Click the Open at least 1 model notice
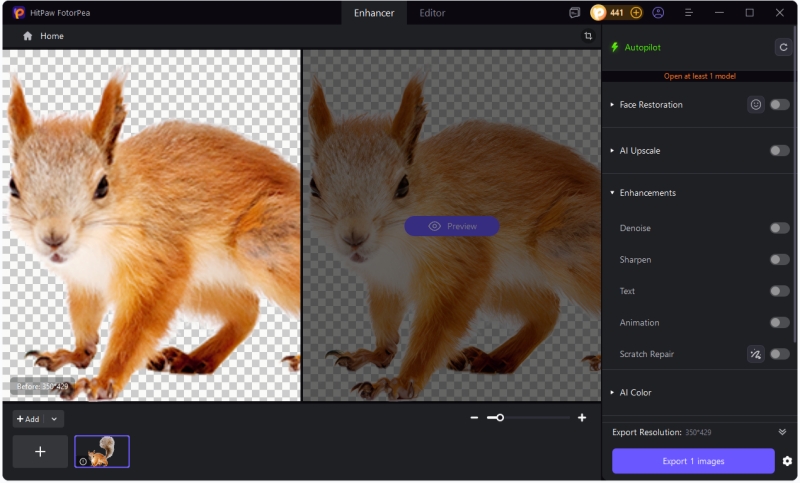Image resolution: width=800 pixels, height=483 pixels. pos(699,77)
